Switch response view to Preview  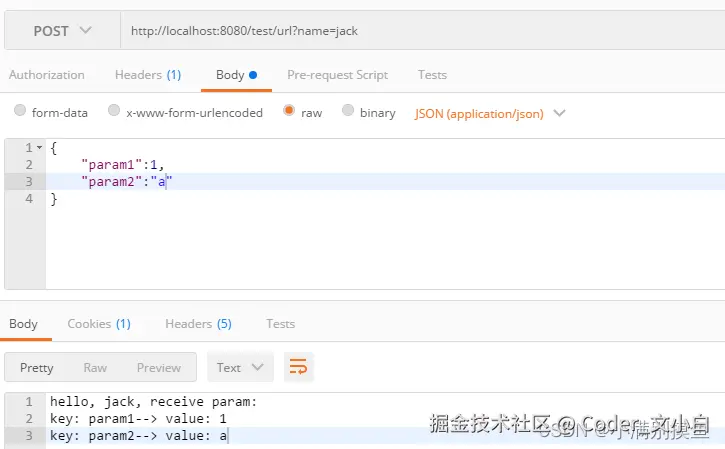[159, 368]
